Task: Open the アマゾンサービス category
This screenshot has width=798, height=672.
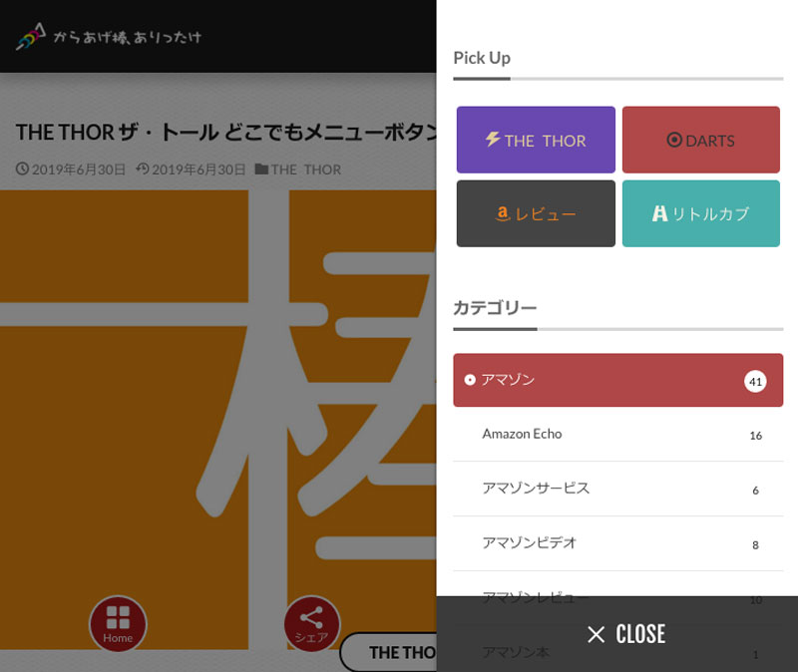Action: click(x=617, y=489)
